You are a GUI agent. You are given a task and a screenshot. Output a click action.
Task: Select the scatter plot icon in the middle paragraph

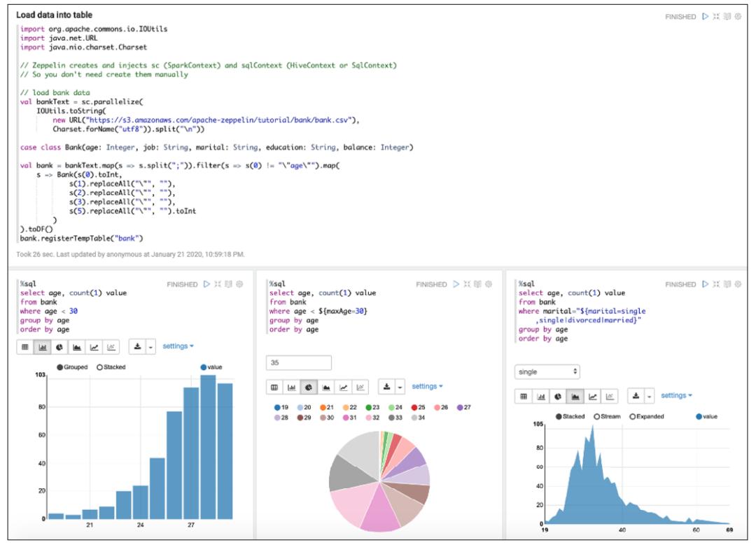click(360, 387)
